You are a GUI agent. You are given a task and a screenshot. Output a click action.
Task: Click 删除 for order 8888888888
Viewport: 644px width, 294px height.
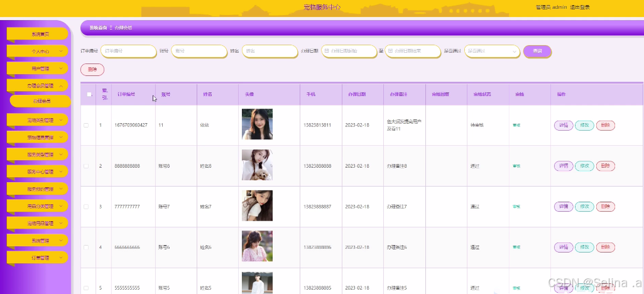click(x=605, y=166)
